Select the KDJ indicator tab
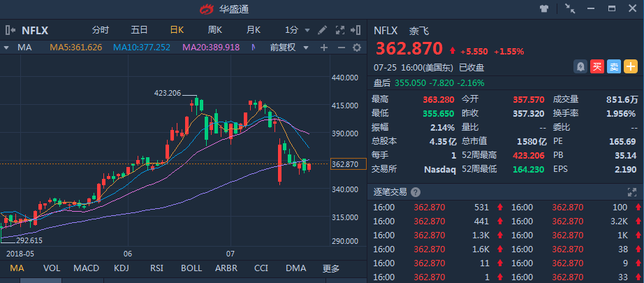 (122, 268)
